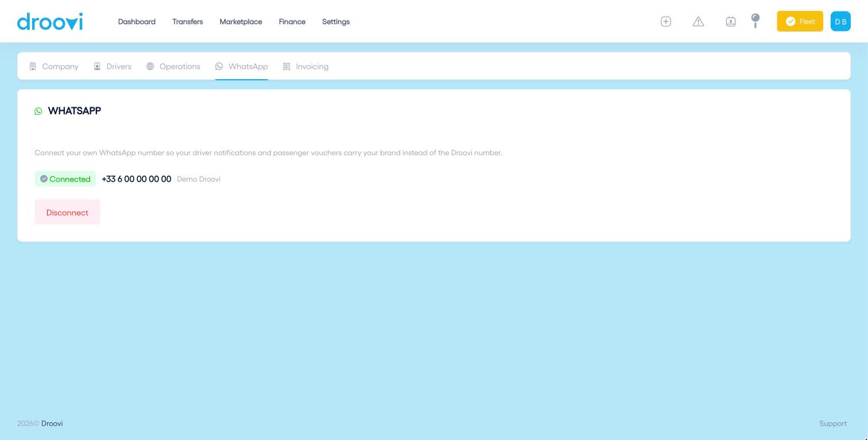This screenshot has width=868, height=440.
Task: Click the yellow Fleet button
Action: (x=800, y=21)
